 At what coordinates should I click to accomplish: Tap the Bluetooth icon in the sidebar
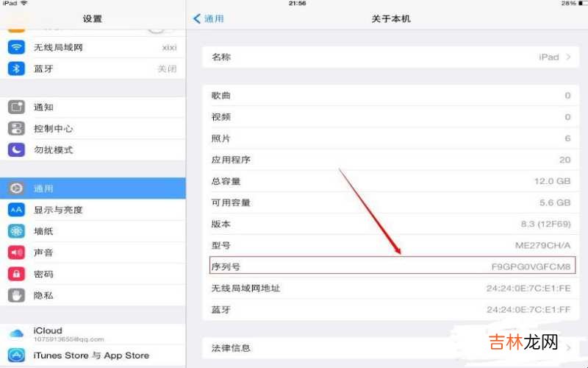pos(16,68)
